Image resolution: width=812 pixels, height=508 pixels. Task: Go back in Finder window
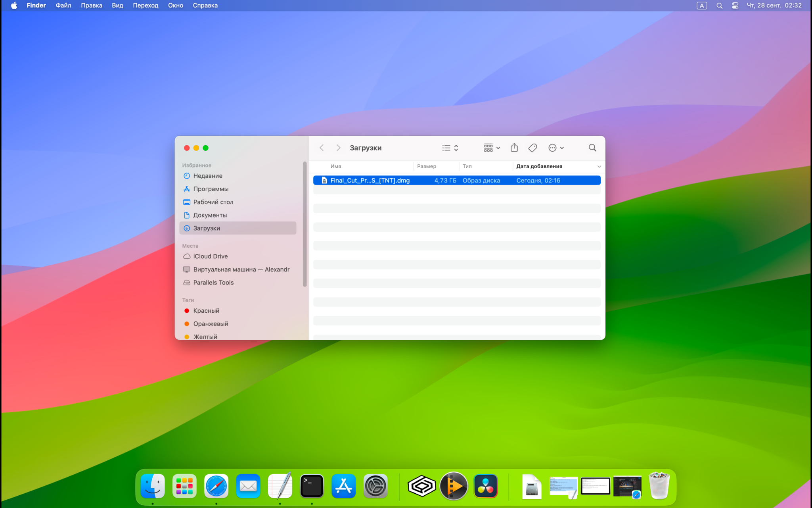322,148
